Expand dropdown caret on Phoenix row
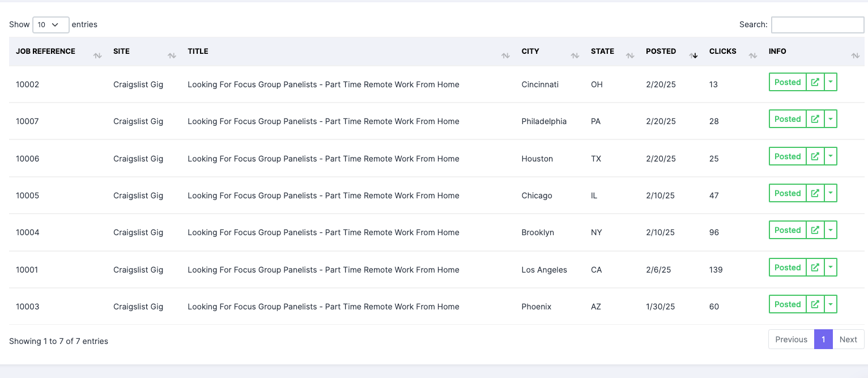 tap(830, 304)
